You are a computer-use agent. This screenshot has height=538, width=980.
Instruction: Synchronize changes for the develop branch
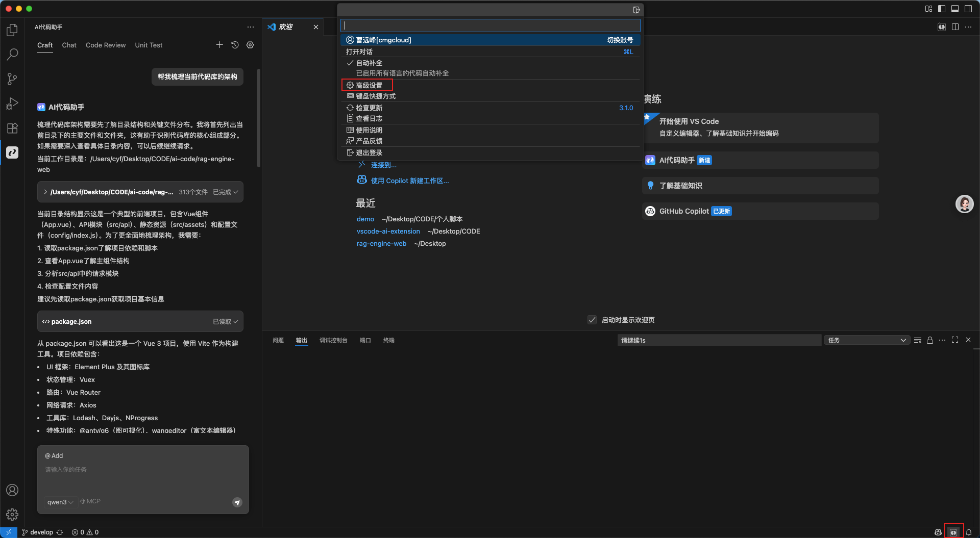tap(60, 532)
